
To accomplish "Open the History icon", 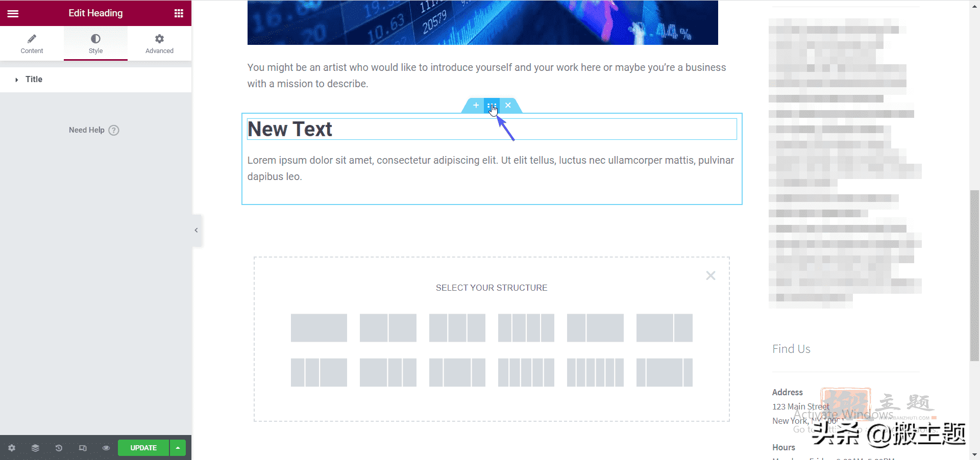I will [x=59, y=448].
